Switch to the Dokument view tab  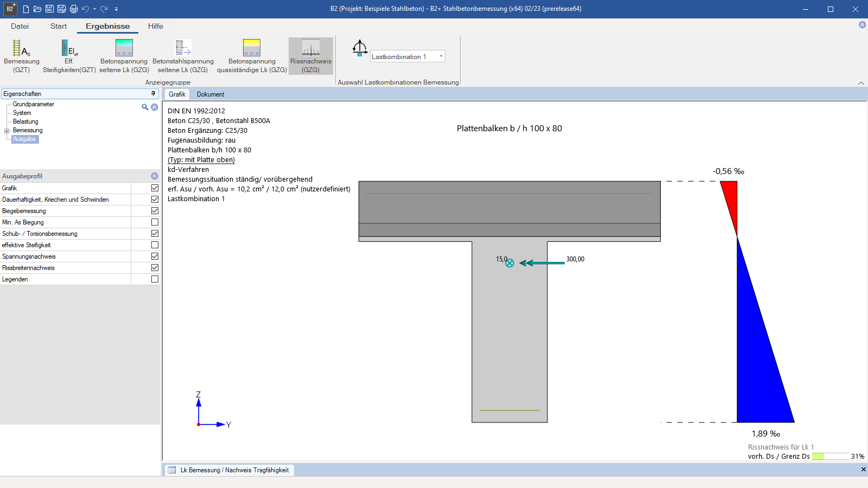pos(210,94)
